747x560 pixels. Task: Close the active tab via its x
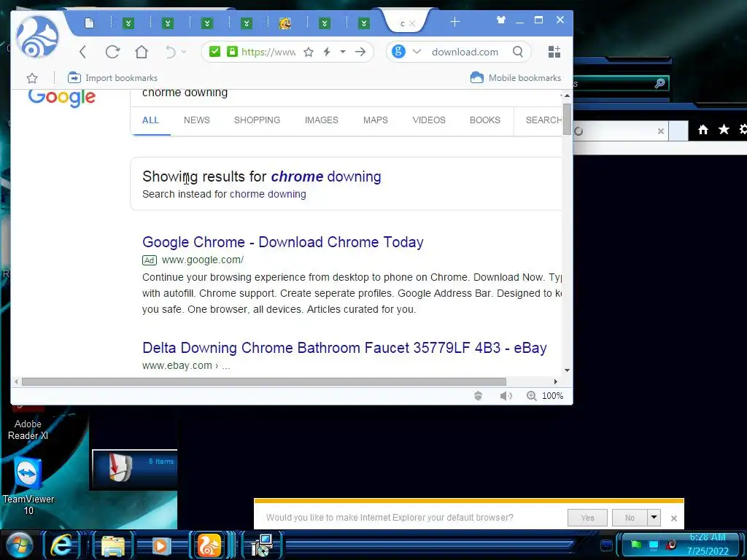click(412, 23)
